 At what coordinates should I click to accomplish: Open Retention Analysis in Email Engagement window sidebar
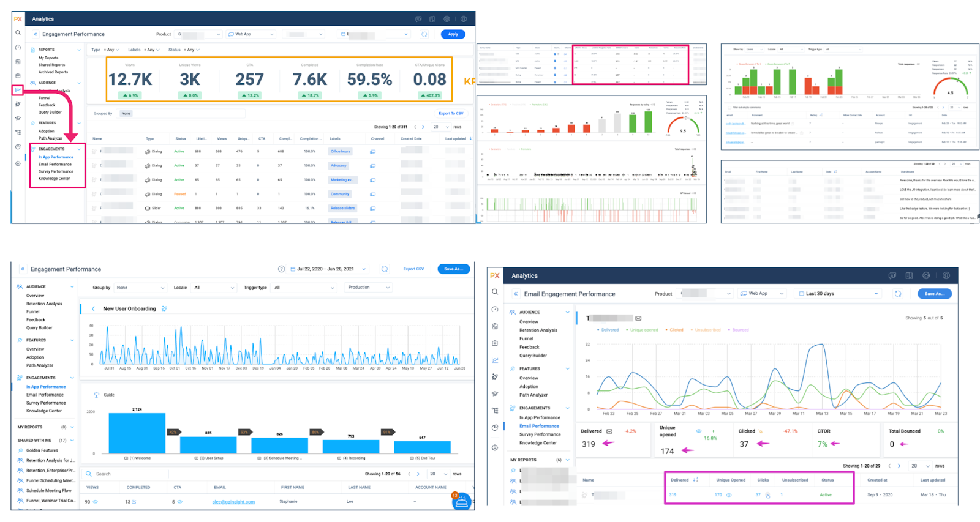click(538, 330)
